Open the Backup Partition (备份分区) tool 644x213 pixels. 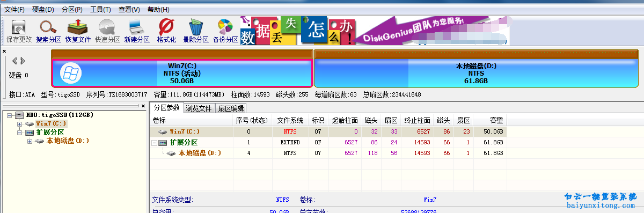coord(225,31)
